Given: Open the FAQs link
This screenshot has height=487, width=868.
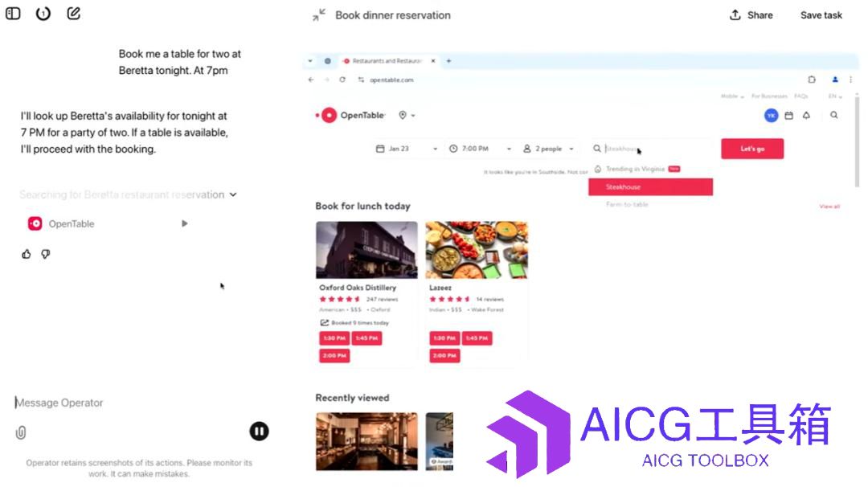Looking at the screenshot, I should (x=801, y=96).
